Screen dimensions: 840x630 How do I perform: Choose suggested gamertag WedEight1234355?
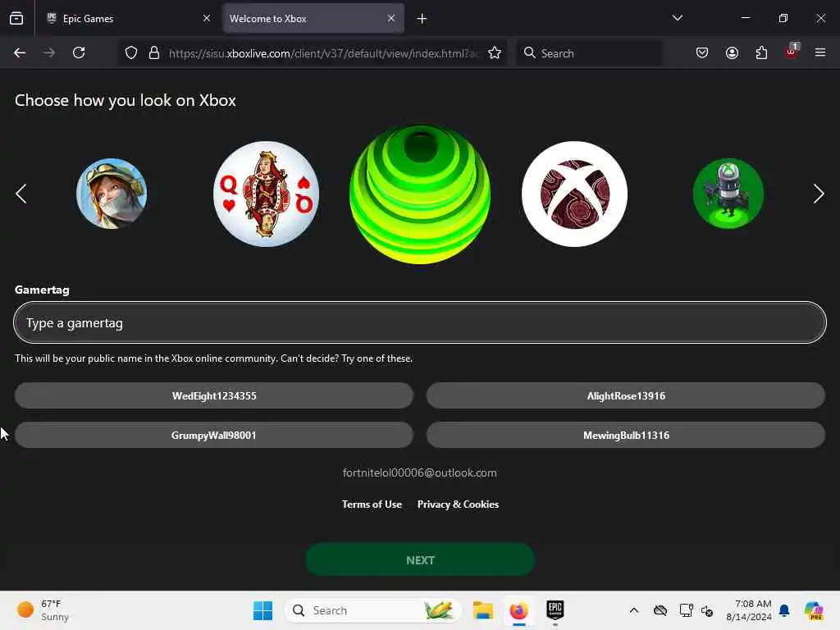214,395
